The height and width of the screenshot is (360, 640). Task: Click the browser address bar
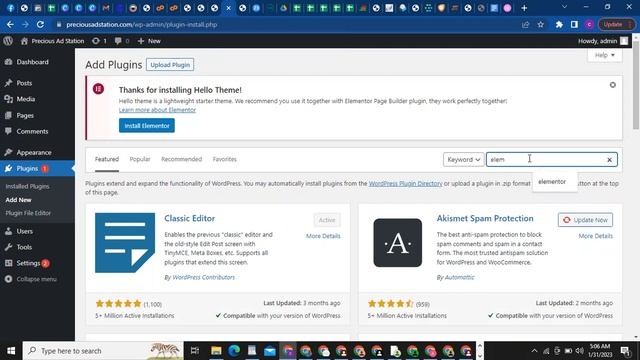pyautogui.click(x=286, y=24)
